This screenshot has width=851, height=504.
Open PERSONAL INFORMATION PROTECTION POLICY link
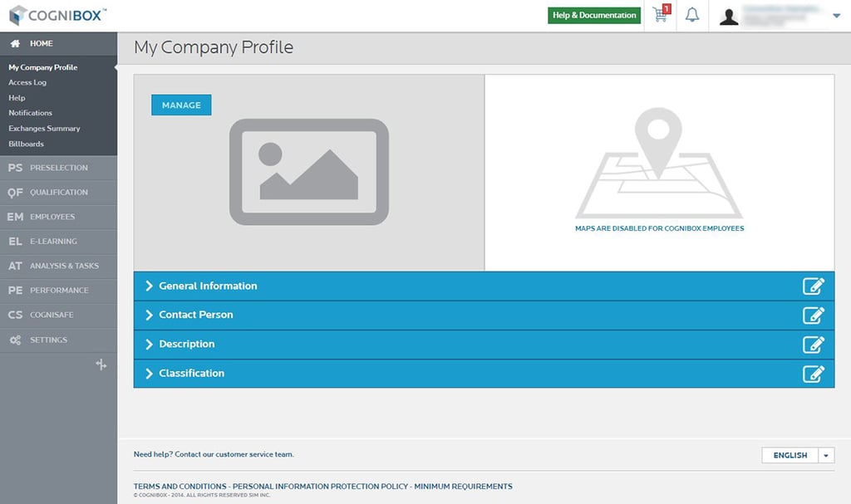[x=320, y=486]
